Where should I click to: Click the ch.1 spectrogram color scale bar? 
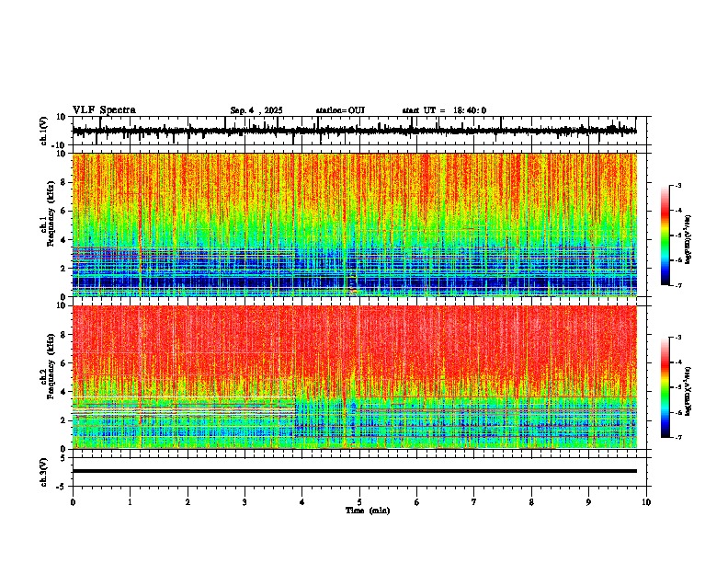click(x=665, y=236)
